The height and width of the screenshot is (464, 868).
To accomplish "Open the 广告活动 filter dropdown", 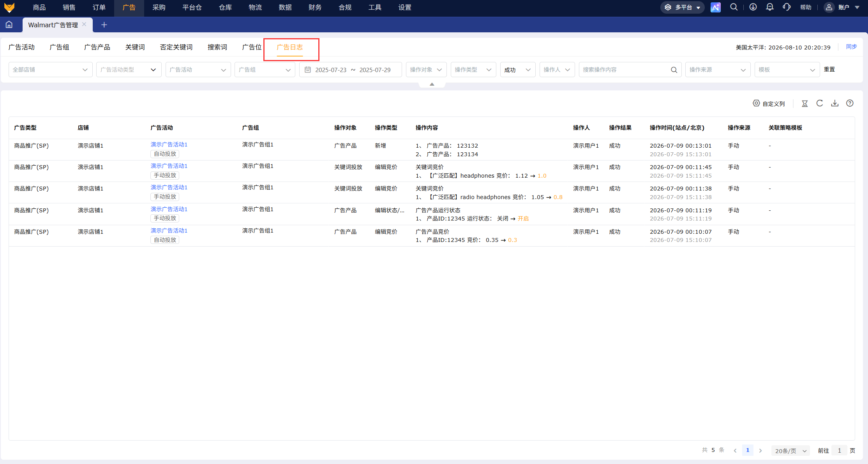I will 198,70.
